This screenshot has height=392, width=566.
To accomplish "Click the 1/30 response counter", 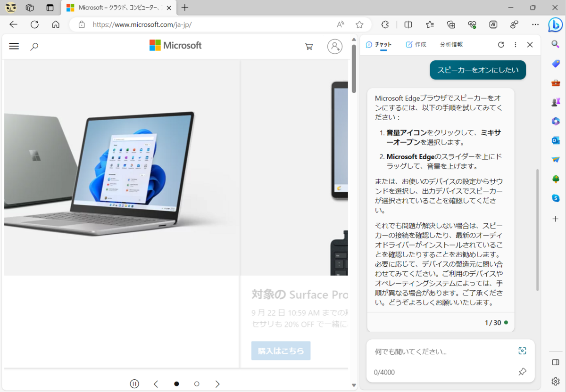I will point(493,323).
